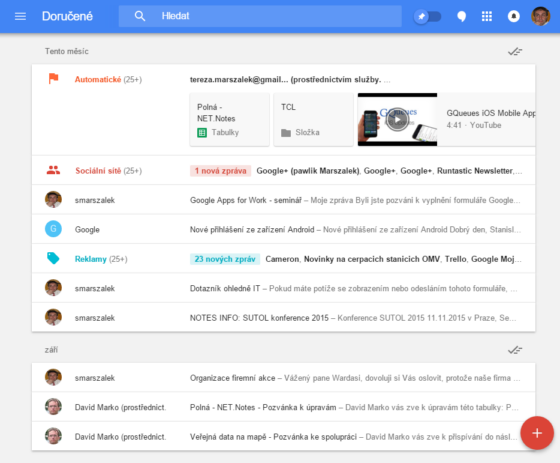Open NOTES INFO SUTOL konference 2015 email
Image resolution: width=560 pixels, height=463 pixels.
(283, 318)
